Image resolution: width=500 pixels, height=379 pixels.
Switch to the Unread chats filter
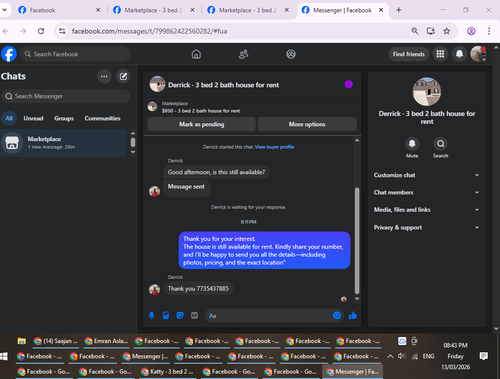pyautogui.click(x=33, y=118)
